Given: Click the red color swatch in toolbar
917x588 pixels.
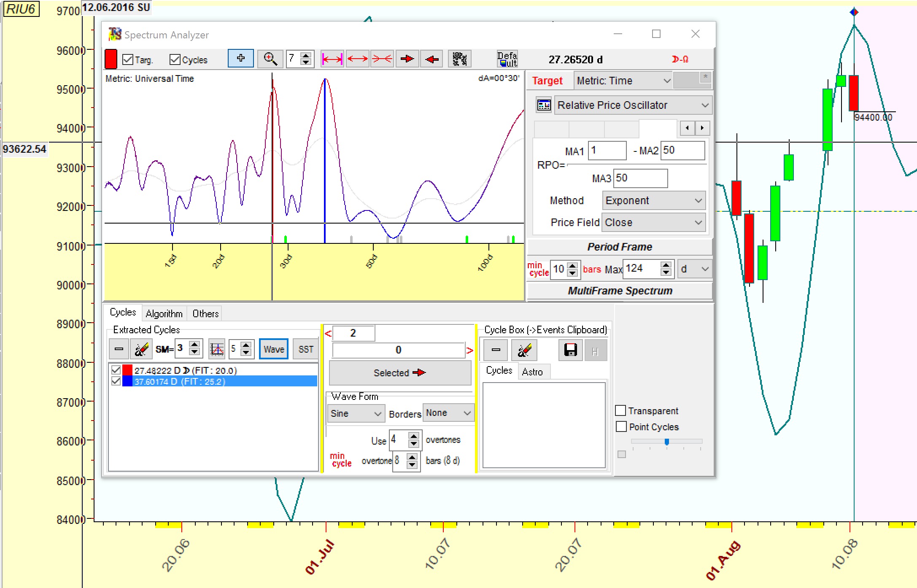Looking at the screenshot, I should pos(111,59).
